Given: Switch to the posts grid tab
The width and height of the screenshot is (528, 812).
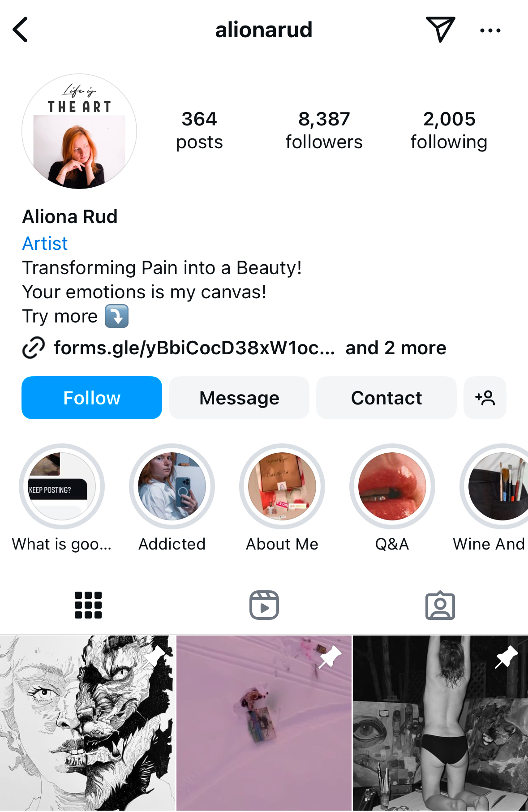Looking at the screenshot, I should (x=88, y=605).
